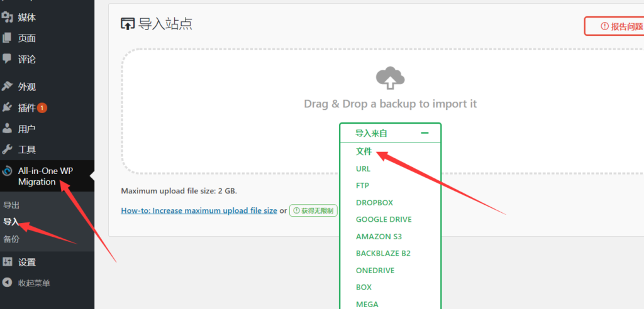644x309 pixels.
Task: Click the Settings (设置) sliders icon
Action: [8, 262]
